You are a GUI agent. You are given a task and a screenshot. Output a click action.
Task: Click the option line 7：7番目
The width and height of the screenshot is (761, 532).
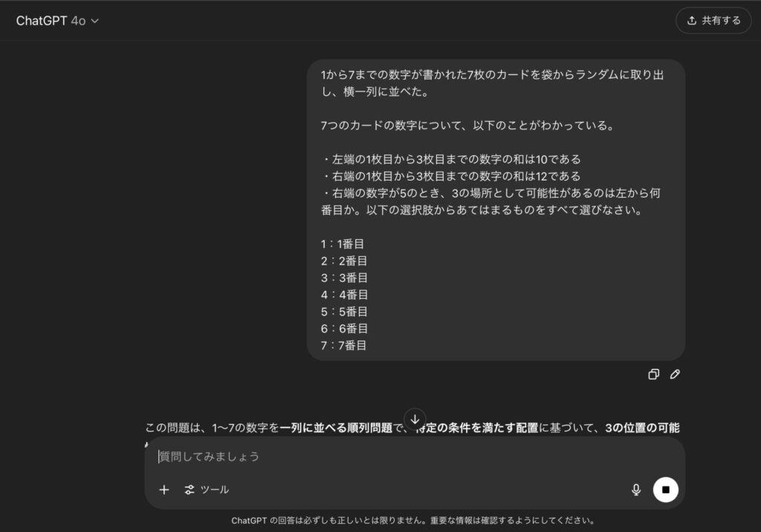tap(344, 346)
